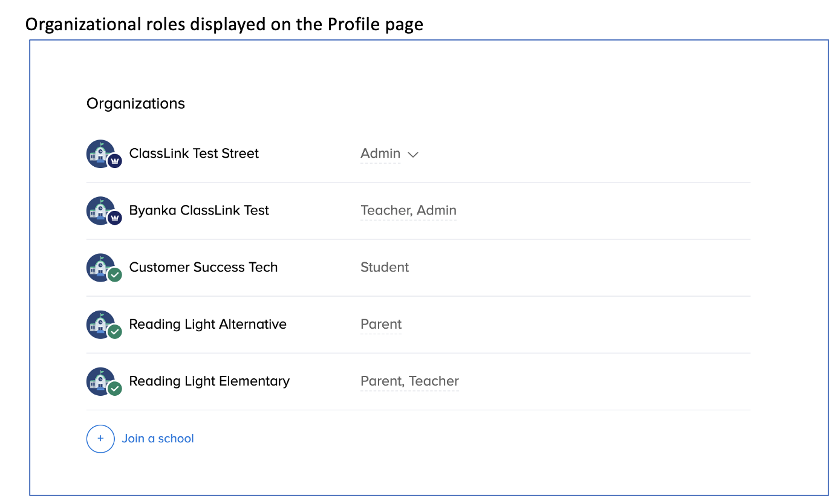Click the Reading Light Elementary school icon
Screen dimensions: 837x504
100,381
